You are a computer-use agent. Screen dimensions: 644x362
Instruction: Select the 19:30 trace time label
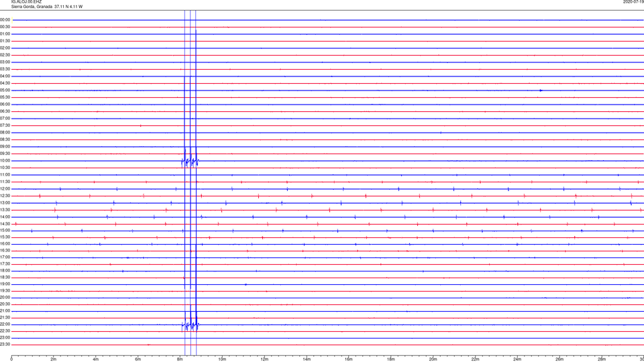point(5,290)
